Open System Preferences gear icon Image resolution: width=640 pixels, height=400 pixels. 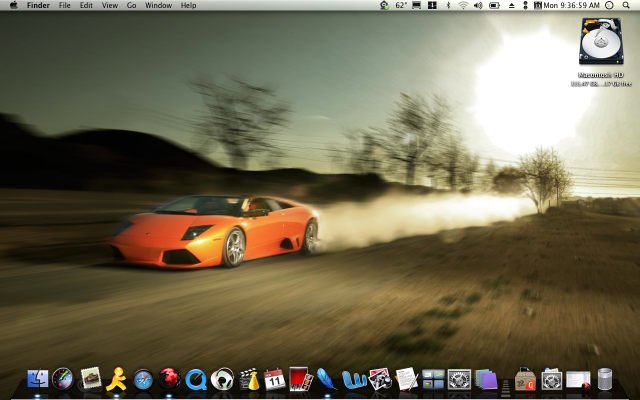click(x=459, y=379)
